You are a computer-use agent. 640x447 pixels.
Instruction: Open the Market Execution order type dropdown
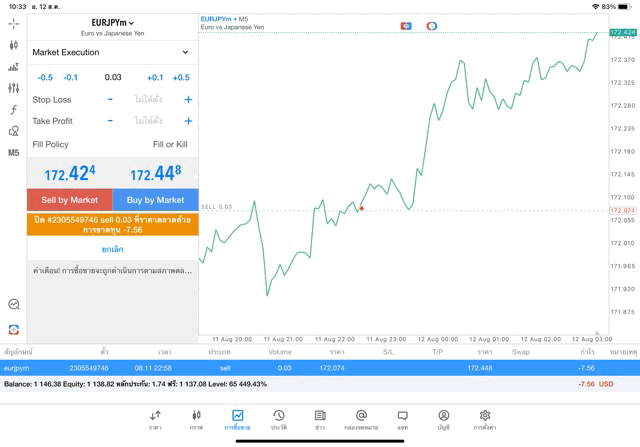coord(111,52)
